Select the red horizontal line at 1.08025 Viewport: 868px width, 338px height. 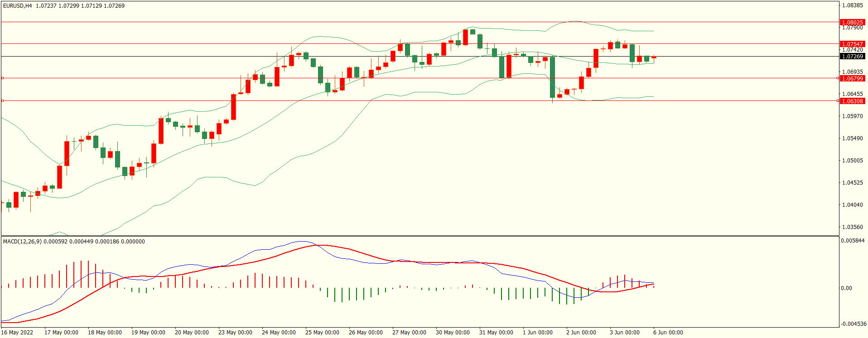(420, 22)
